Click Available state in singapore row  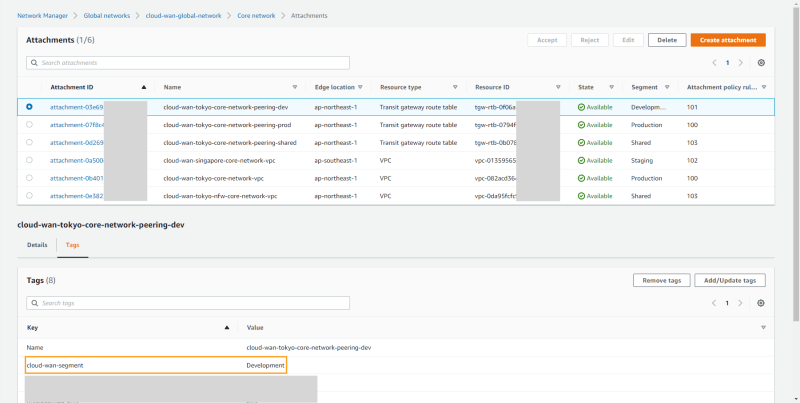click(595, 160)
